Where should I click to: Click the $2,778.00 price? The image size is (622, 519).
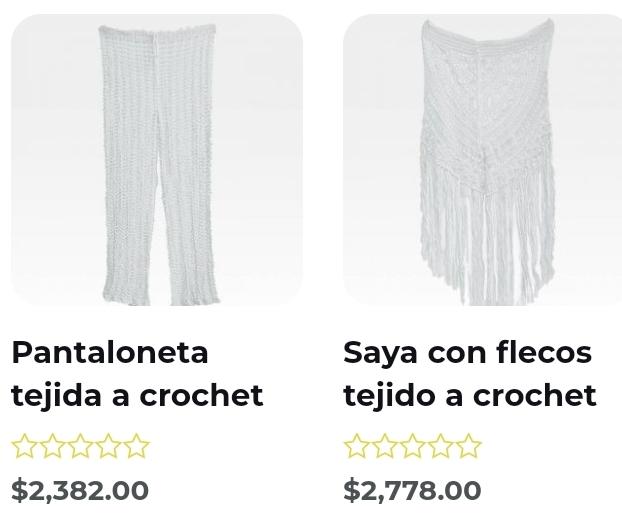[x=412, y=490]
